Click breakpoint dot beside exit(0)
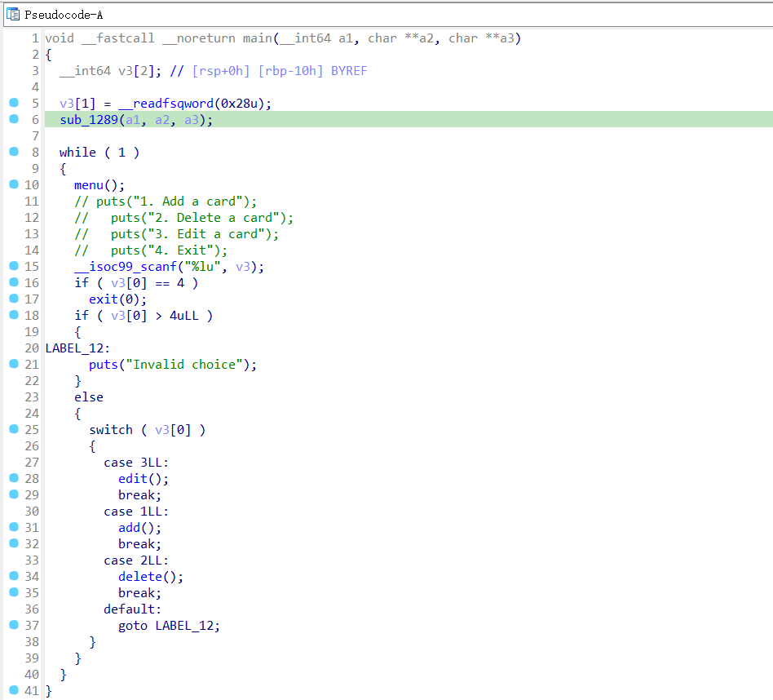 point(14,299)
